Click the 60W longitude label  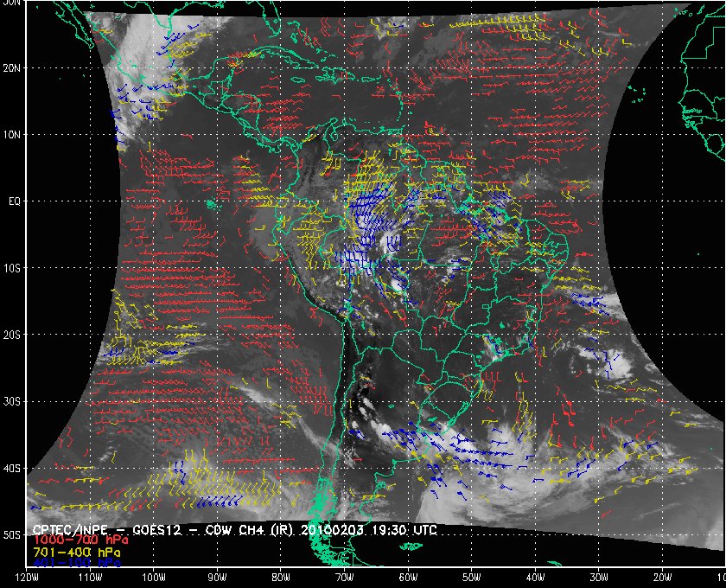pyautogui.click(x=408, y=578)
